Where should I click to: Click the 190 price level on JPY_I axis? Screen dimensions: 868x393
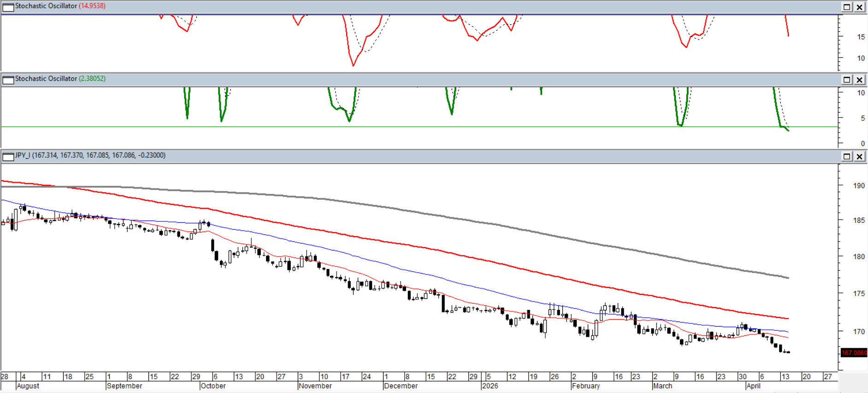(859, 186)
